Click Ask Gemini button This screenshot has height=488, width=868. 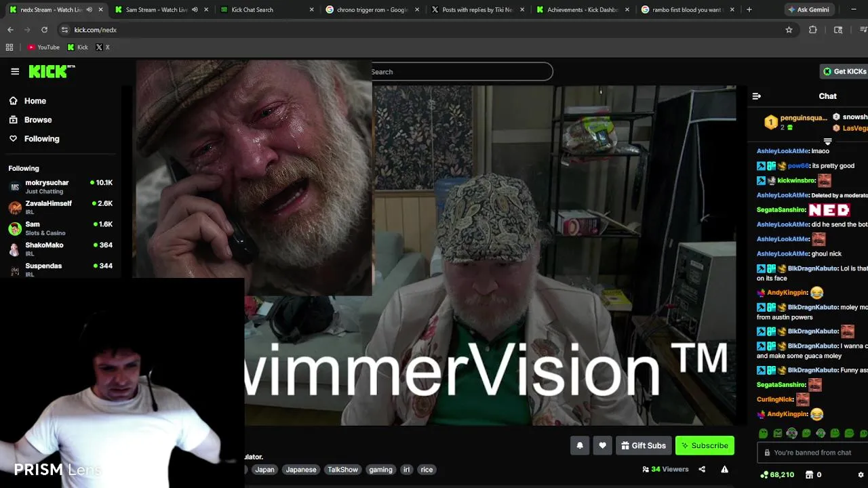pyautogui.click(x=808, y=9)
